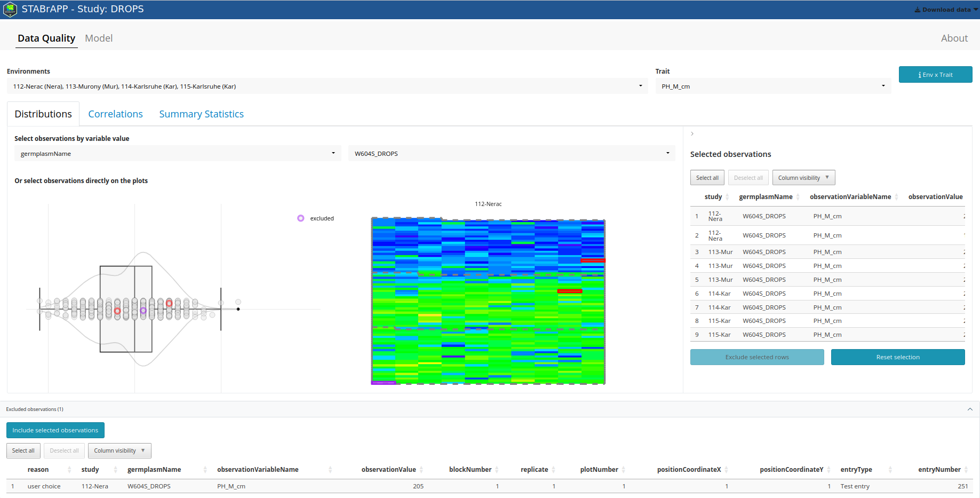Click Include selected observations button
This screenshot has height=498, width=980.
55,430
